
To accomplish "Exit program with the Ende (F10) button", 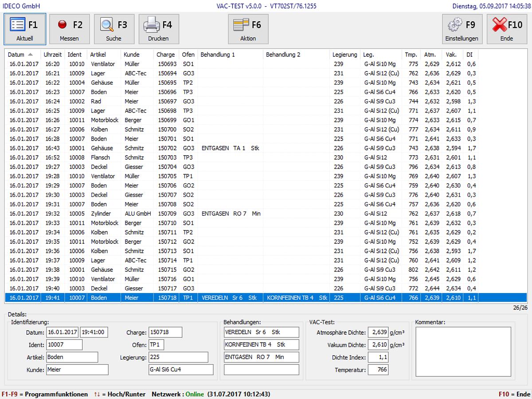I will 507,29.
